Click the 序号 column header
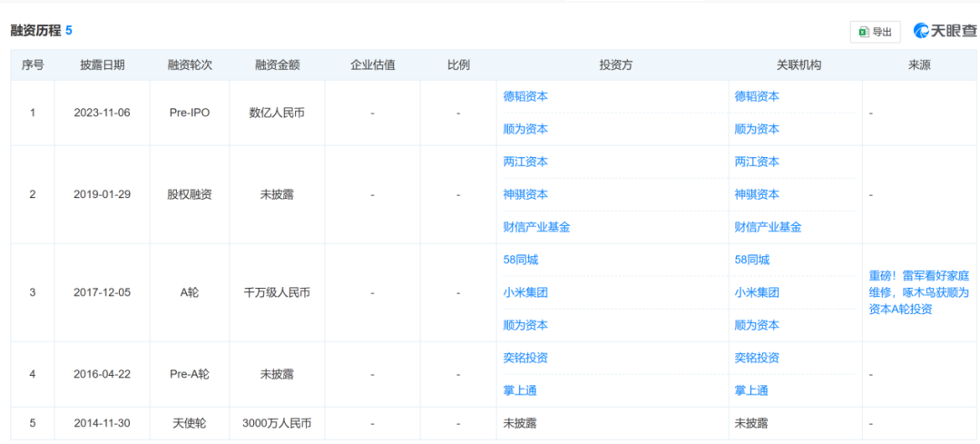 pyautogui.click(x=33, y=65)
